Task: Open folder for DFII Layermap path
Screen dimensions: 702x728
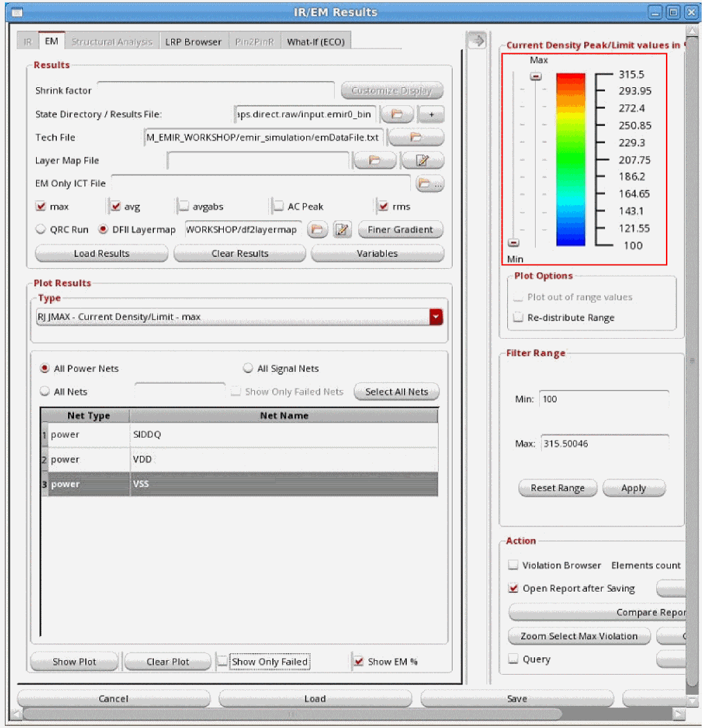Action: [317, 230]
